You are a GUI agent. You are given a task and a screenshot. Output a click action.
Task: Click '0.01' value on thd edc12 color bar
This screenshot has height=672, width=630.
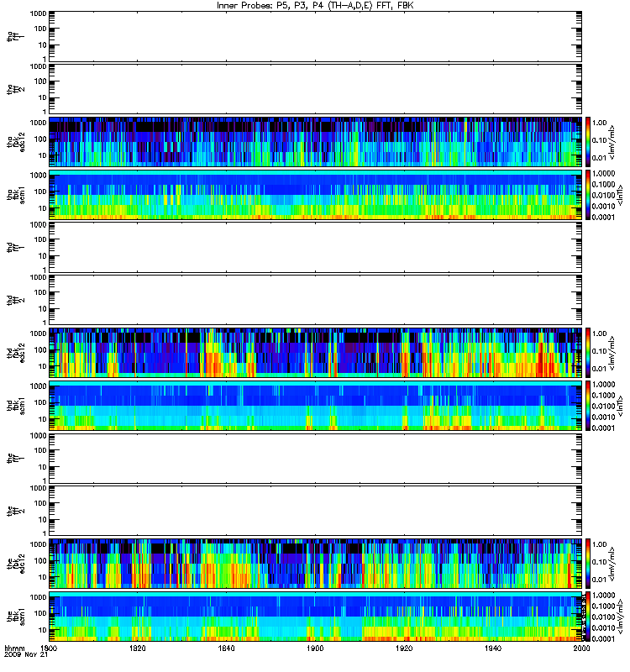point(599,369)
